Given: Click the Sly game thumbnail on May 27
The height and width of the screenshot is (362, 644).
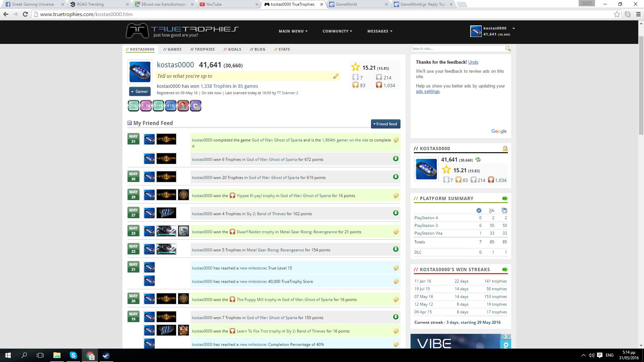Looking at the screenshot, I should (166, 213).
